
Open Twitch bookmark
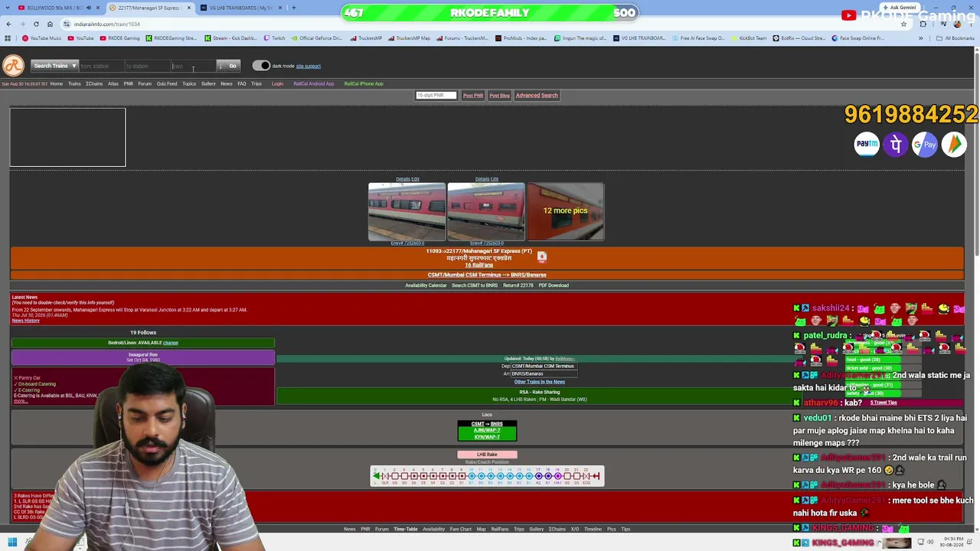(275, 38)
